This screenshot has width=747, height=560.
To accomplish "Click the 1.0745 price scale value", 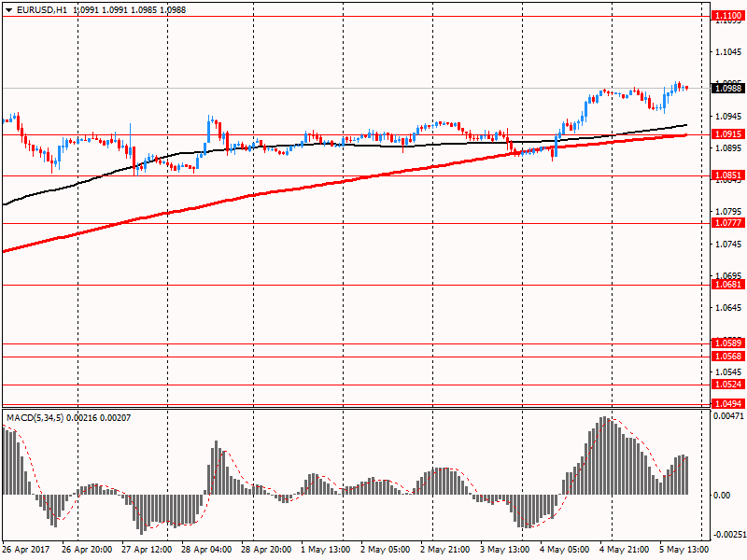I will click(729, 245).
